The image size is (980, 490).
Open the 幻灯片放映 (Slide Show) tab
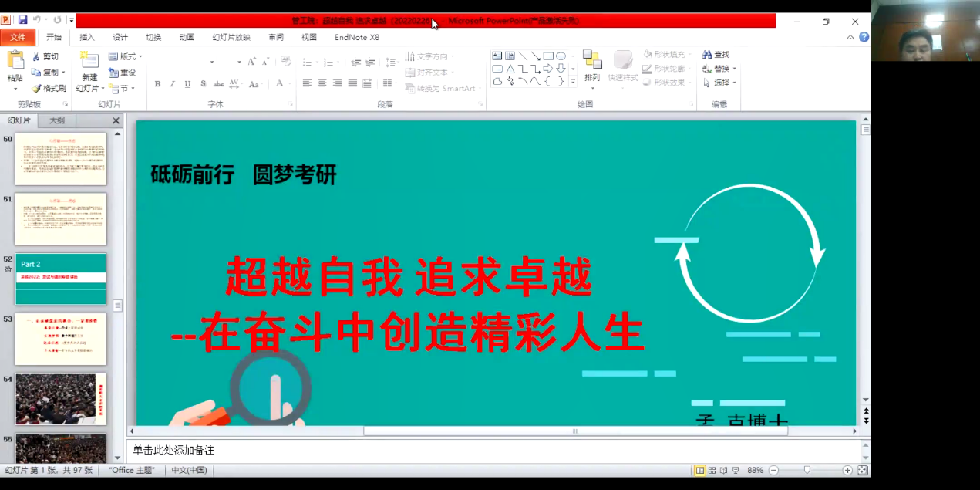[231, 37]
